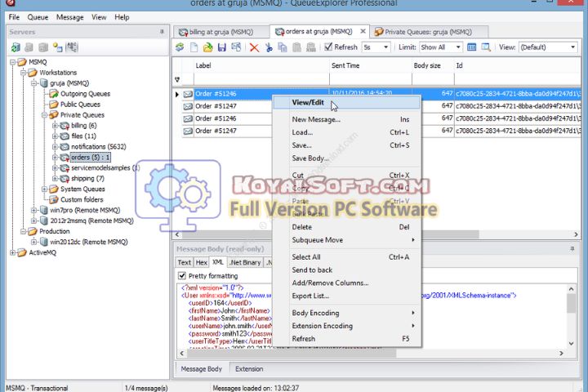Click the message list horizontal scrollbar right arrow

point(576,234)
